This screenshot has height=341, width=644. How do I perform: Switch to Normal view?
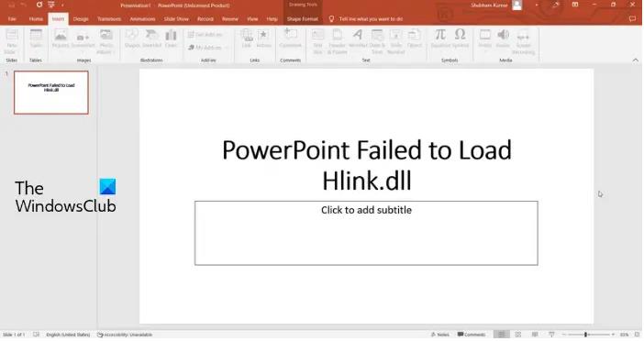pyautogui.click(x=502, y=335)
